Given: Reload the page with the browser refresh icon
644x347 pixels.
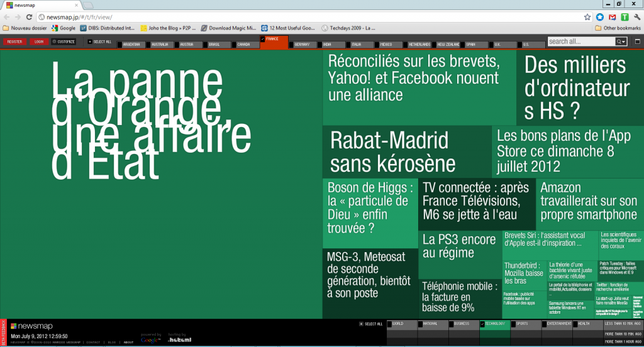Looking at the screenshot, I should (x=29, y=17).
